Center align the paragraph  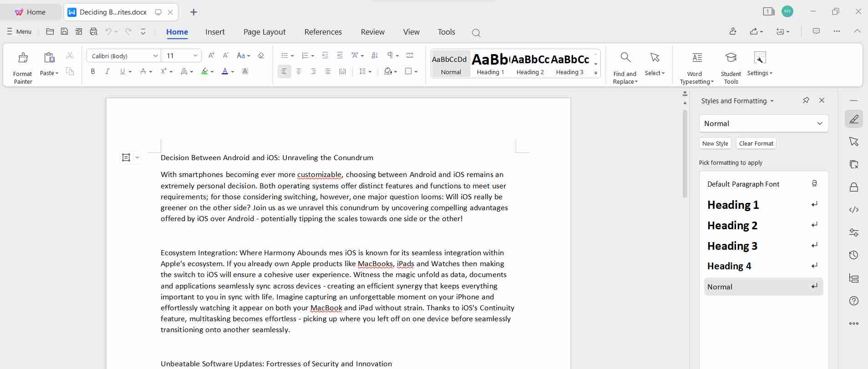299,71
